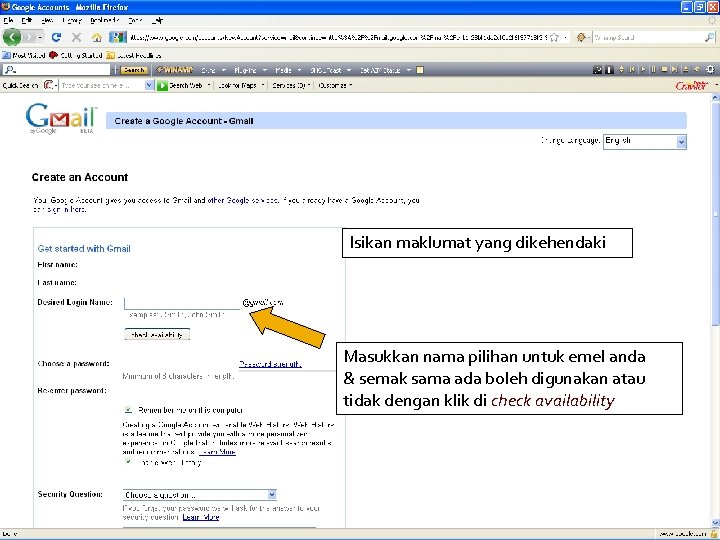
Task: Click the yellow square icon on Winamp toolbar
Action: point(420,70)
